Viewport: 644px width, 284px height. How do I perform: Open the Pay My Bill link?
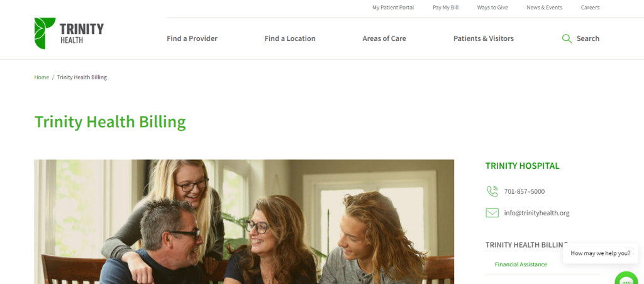point(446,8)
